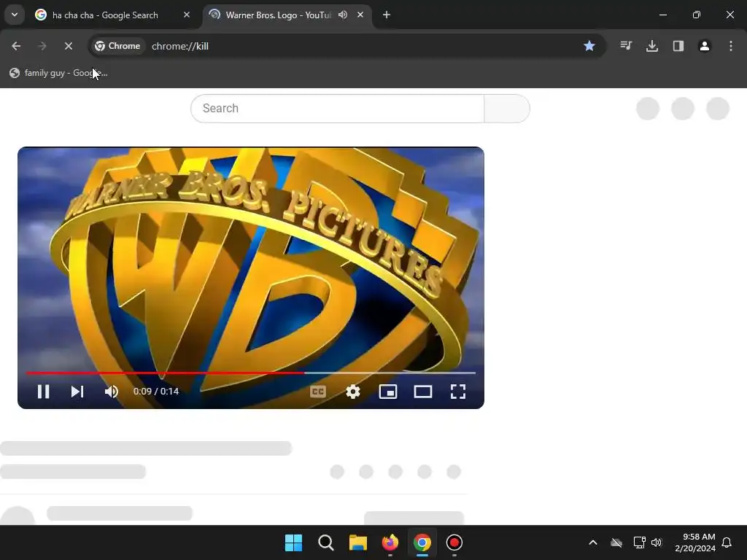Open the tab search dropdown arrow
Screen dimensions: 747x560
(x=15, y=15)
